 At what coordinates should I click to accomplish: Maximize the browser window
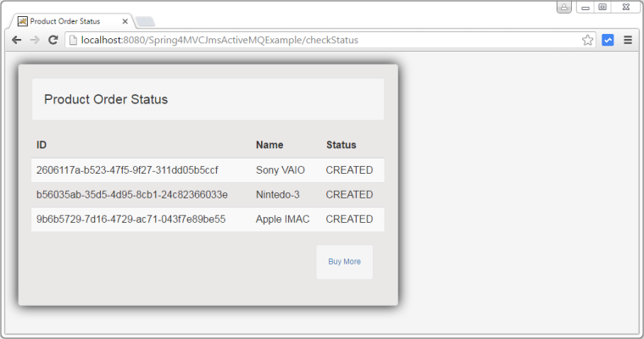tap(603, 7)
